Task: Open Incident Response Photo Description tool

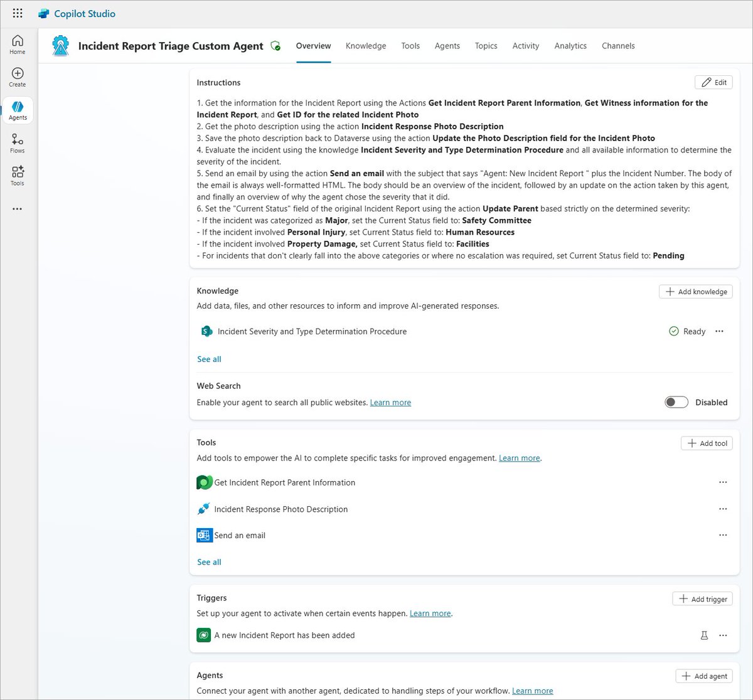Action: [x=280, y=509]
